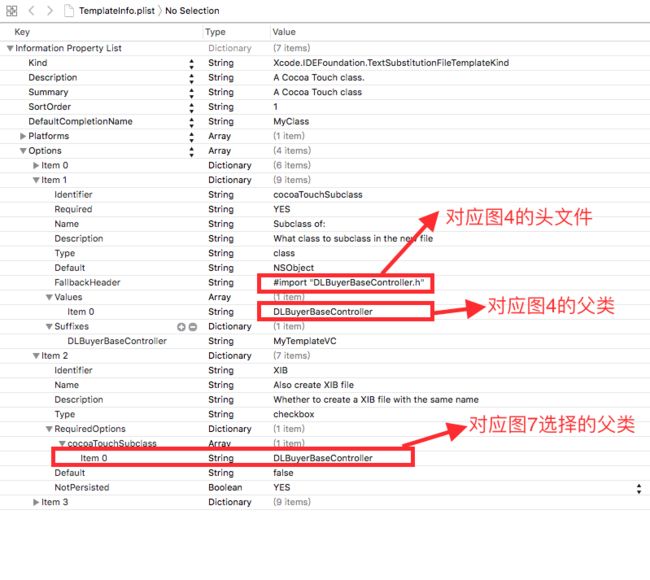This screenshot has width=650, height=580.
Task: Select the DefaultCompletionName key
Action: (80, 121)
